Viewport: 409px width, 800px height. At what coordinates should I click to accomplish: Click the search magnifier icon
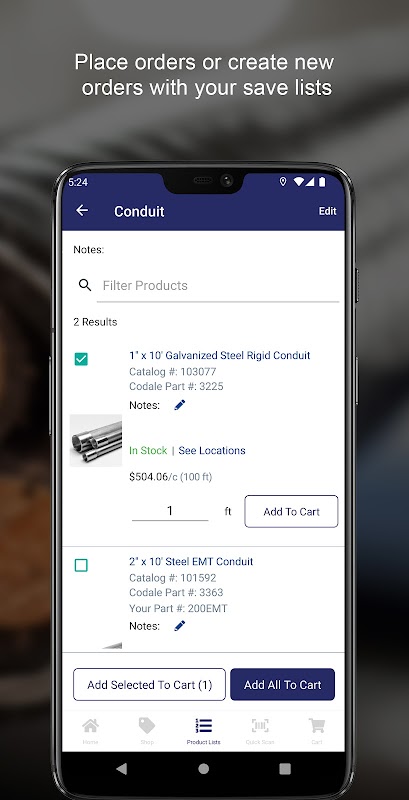pos(85,285)
